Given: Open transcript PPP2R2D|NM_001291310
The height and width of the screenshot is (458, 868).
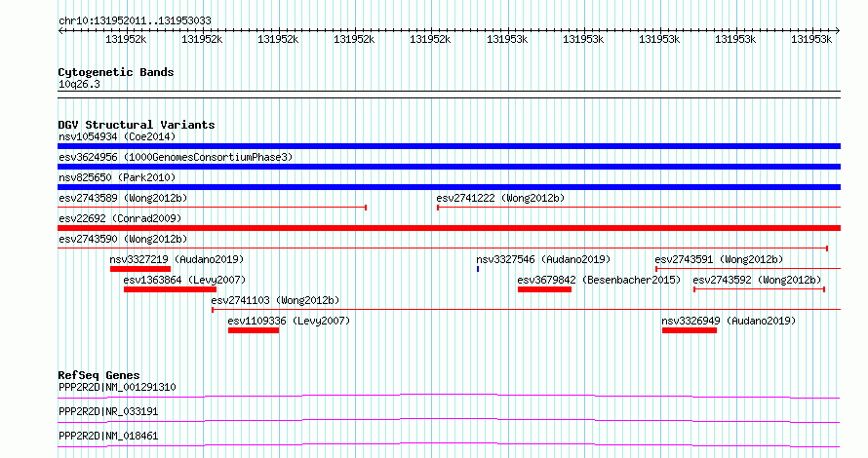Looking at the screenshot, I should click(117, 387).
